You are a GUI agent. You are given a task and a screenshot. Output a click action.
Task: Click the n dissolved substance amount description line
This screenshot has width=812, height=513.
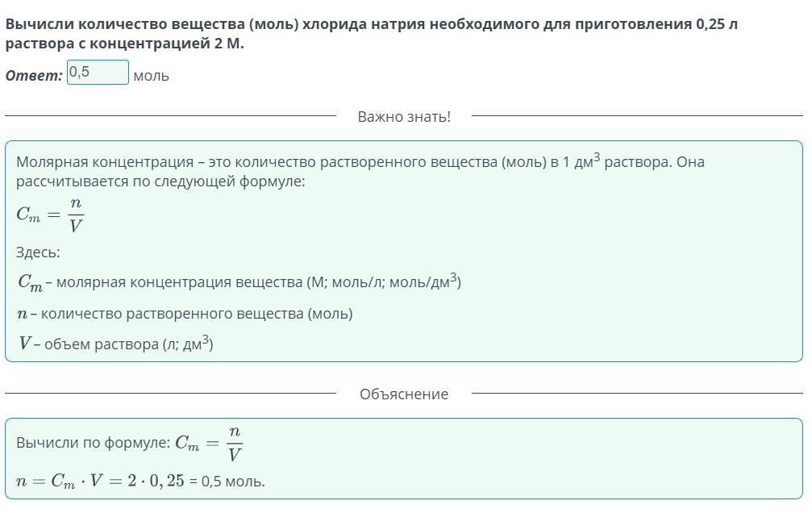pyautogui.click(x=185, y=314)
